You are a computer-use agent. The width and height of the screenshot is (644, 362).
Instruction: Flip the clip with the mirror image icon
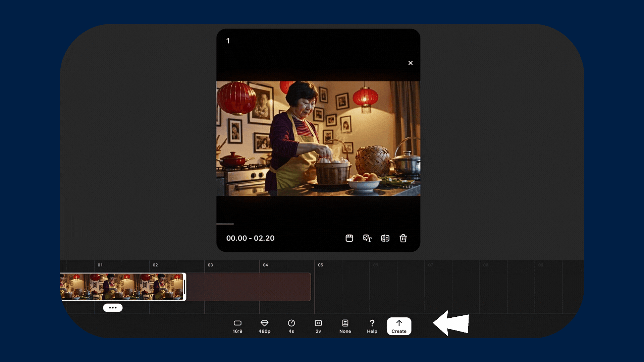pyautogui.click(x=385, y=238)
